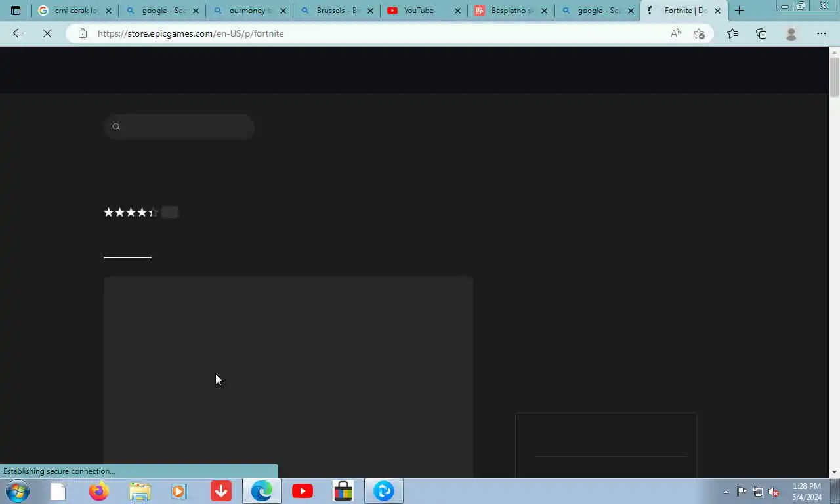Screen dimensions: 840x504
Task: Open File Explorer from the taskbar
Action: pyautogui.click(x=140, y=491)
